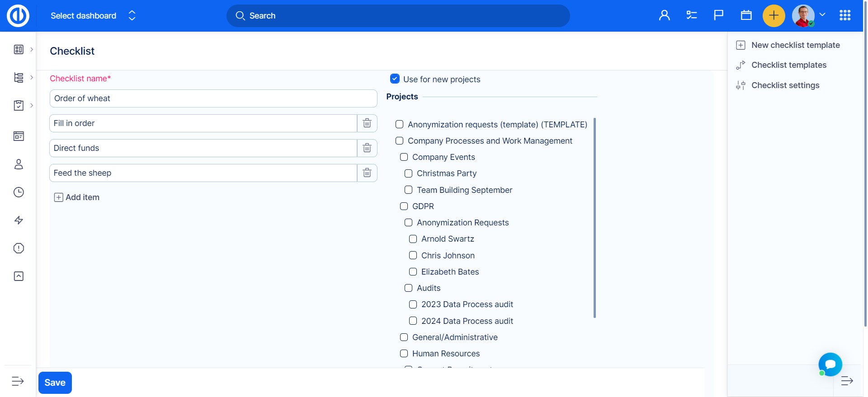
Task: Open the chat support bubble
Action: click(x=830, y=364)
